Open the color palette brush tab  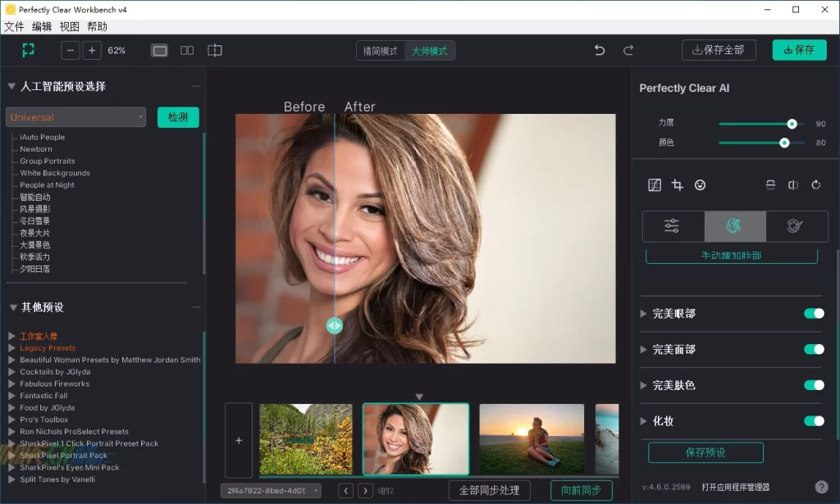[x=796, y=226]
